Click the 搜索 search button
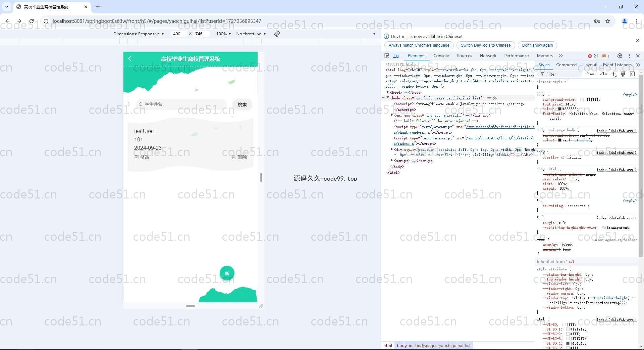644x350 pixels. tap(242, 104)
